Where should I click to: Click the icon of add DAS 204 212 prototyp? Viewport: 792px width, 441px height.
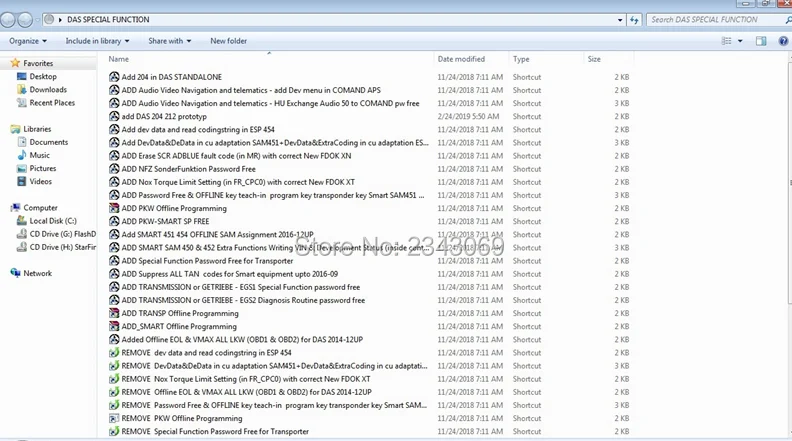[x=114, y=116]
